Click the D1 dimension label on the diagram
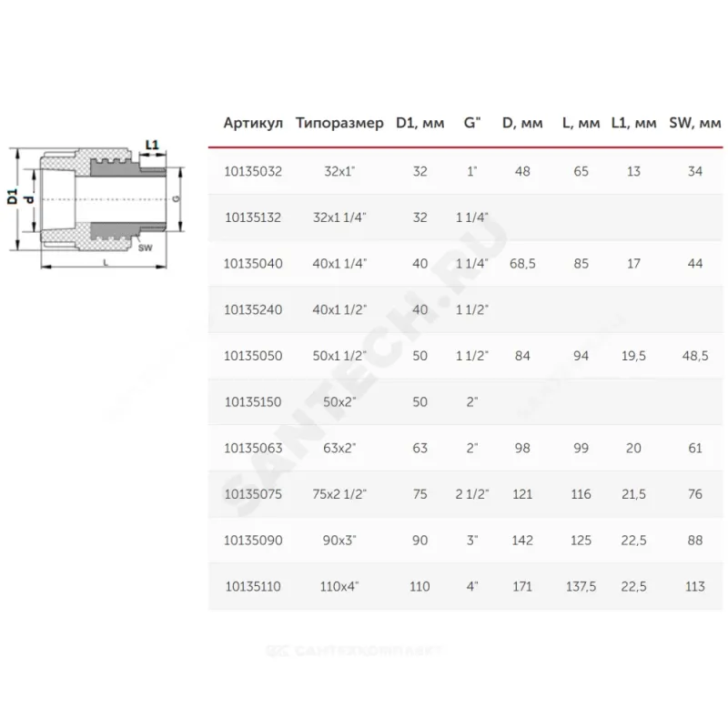Screen dimensions: 728x728 click(x=13, y=197)
